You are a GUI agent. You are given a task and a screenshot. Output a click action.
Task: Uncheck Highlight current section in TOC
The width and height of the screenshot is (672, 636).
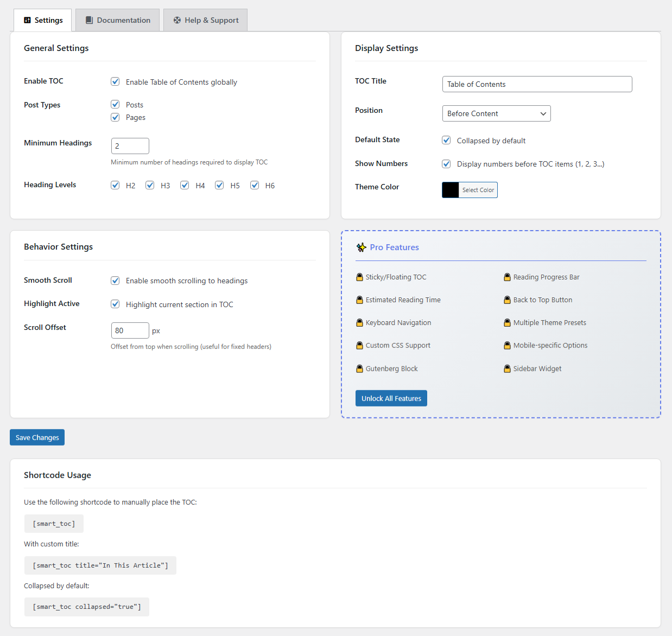[115, 304]
